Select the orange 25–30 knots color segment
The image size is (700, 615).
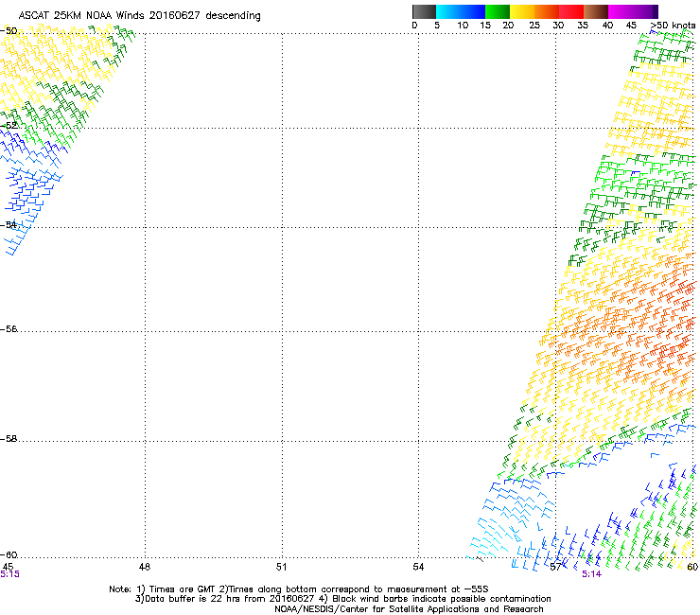click(x=547, y=11)
